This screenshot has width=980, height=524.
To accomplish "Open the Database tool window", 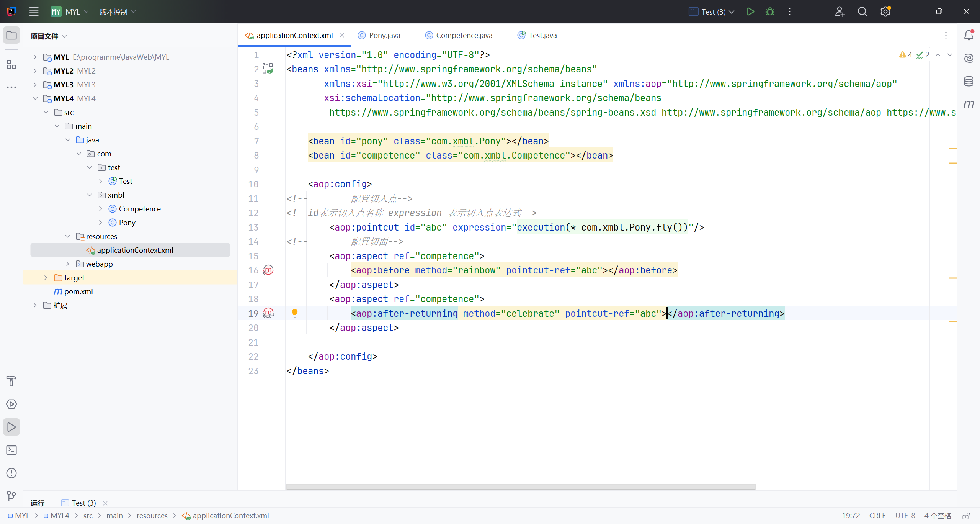I will (969, 81).
